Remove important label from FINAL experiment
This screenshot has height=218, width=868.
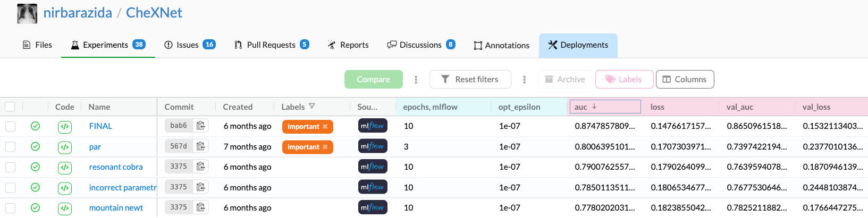point(325,127)
